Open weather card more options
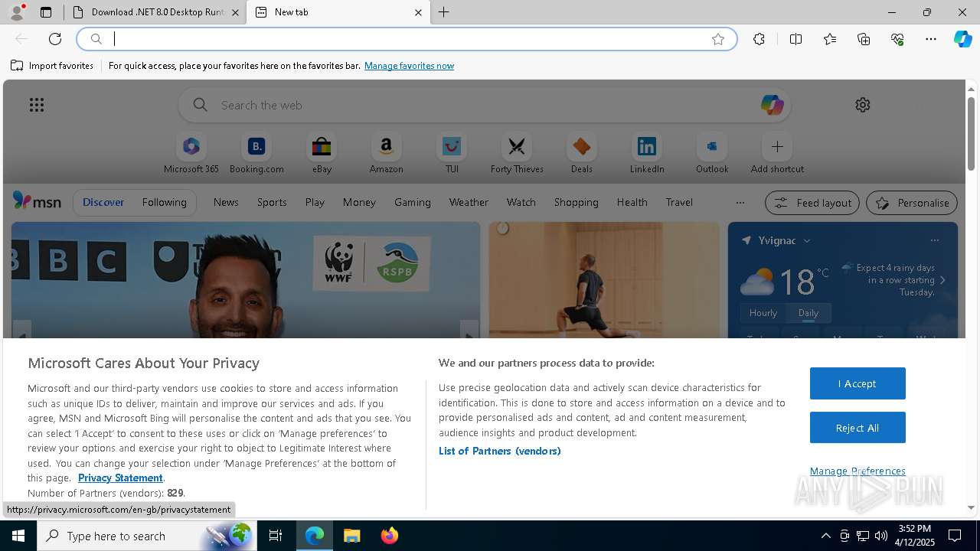The width and height of the screenshot is (980, 551). (934, 240)
